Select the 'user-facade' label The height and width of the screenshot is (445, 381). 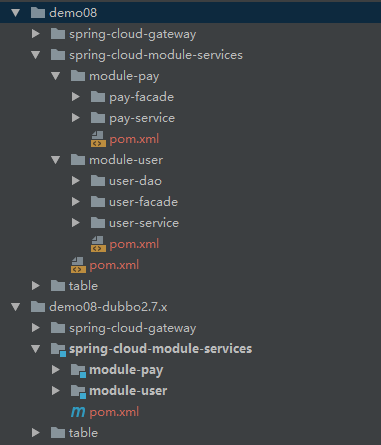[x=143, y=202]
